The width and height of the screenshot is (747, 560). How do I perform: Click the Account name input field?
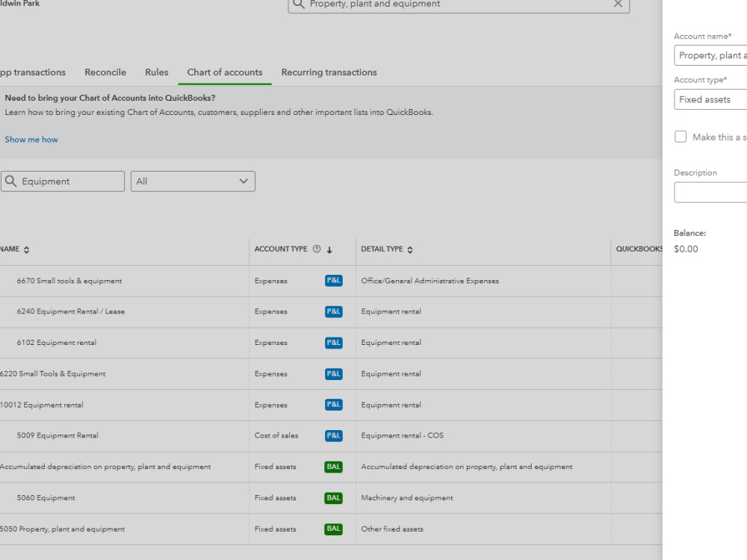[710, 55]
